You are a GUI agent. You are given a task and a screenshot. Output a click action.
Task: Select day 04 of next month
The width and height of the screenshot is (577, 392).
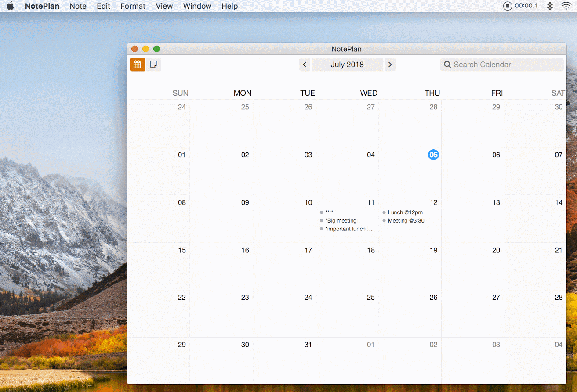559,345
